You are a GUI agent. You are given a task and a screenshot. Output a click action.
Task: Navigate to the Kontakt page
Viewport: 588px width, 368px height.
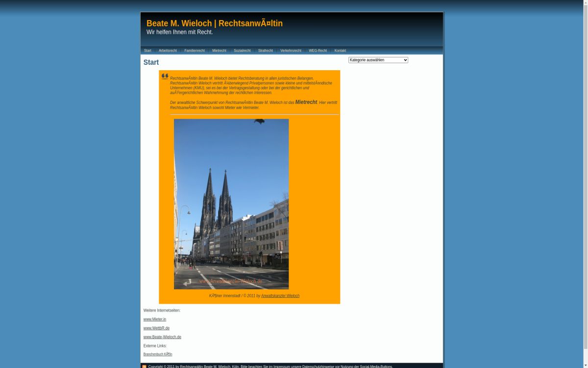click(x=340, y=51)
